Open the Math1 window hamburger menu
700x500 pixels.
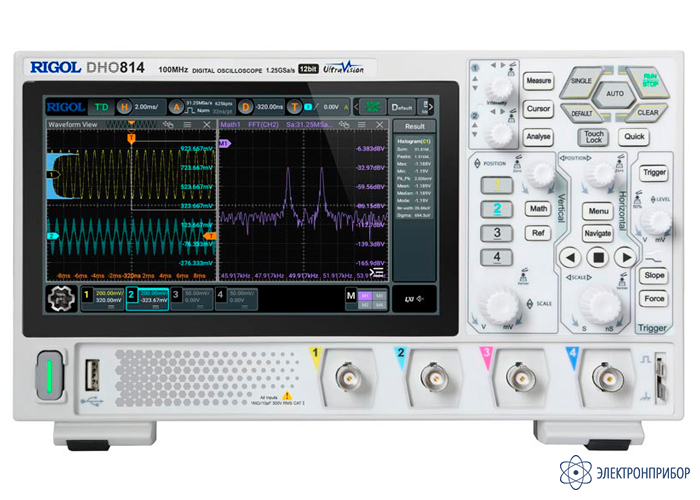pos(362,125)
